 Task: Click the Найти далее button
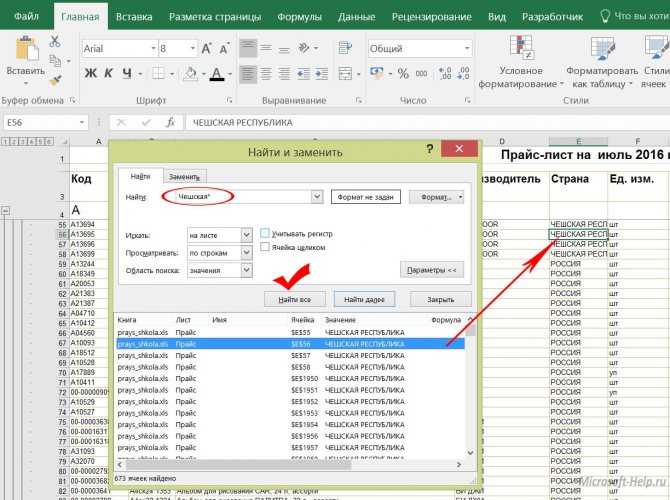point(364,299)
